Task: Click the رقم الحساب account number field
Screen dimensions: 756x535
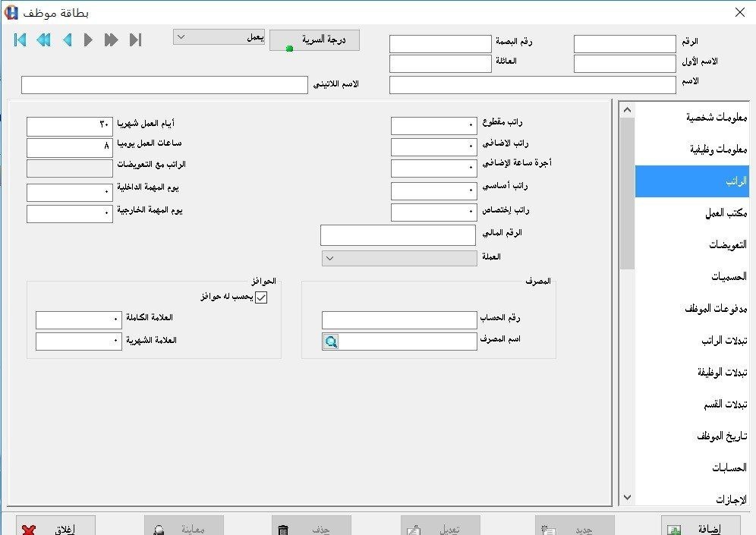Action: click(x=399, y=320)
